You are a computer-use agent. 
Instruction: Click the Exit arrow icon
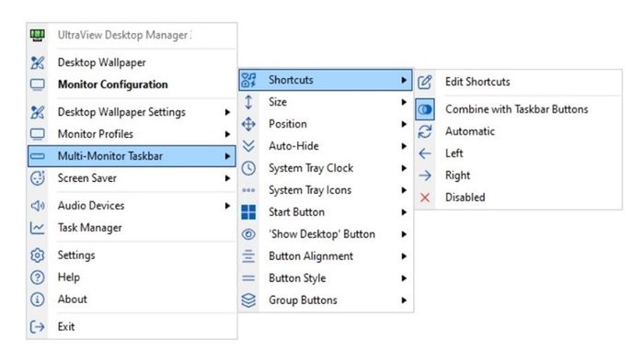(38, 327)
